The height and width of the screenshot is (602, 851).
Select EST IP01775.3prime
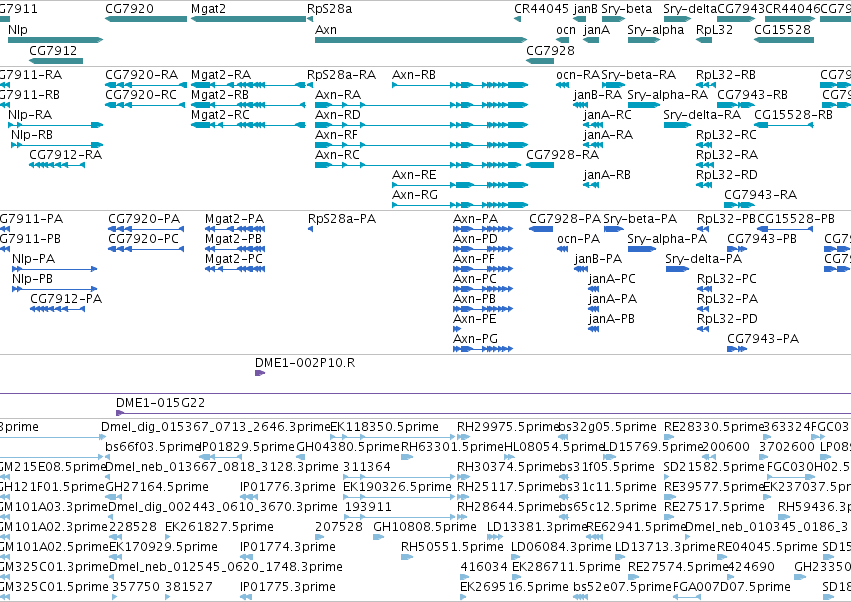[288, 587]
